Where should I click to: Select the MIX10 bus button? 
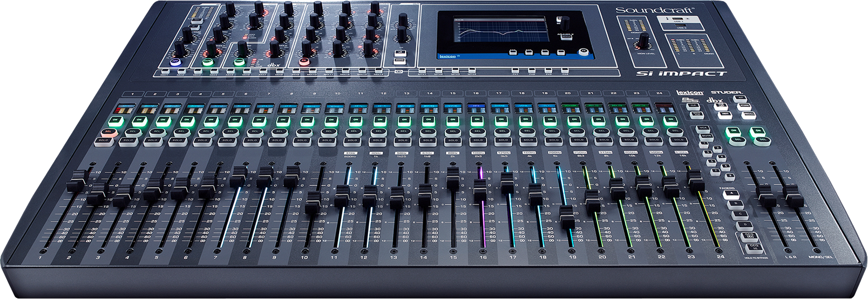pos(312,71)
